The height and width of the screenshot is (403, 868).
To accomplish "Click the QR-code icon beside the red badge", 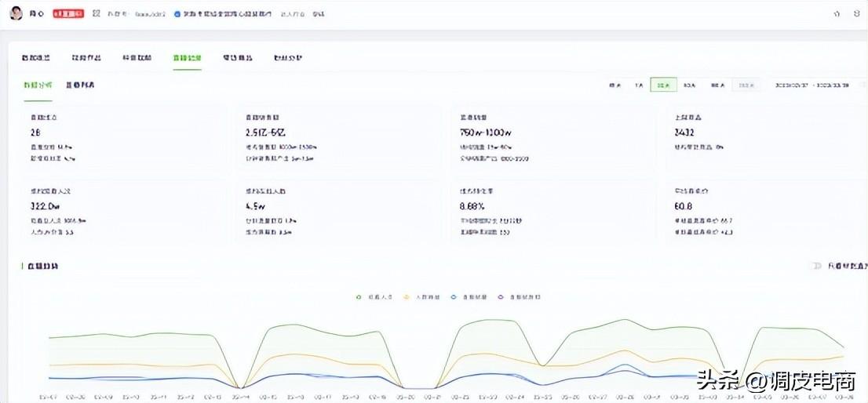I will pyautogui.click(x=96, y=13).
